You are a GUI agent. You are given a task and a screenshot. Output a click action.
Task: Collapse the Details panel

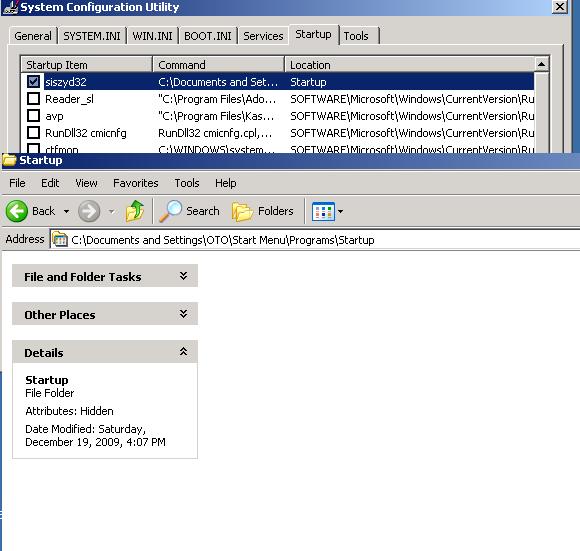[x=183, y=352]
